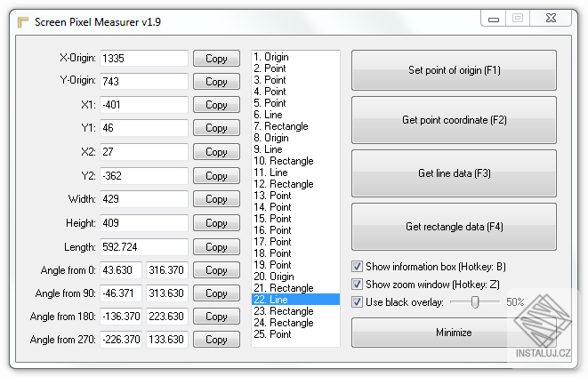Select list entry 1. Origin
The width and height of the screenshot is (588, 377).
point(295,57)
